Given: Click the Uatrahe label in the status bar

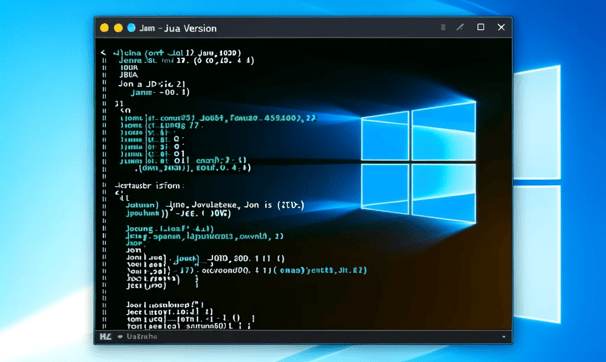Looking at the screenshot, I should coord(142,337).
